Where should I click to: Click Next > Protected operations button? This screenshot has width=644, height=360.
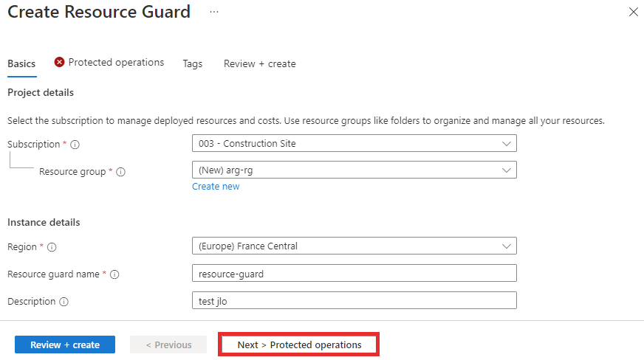coord(299,345)
